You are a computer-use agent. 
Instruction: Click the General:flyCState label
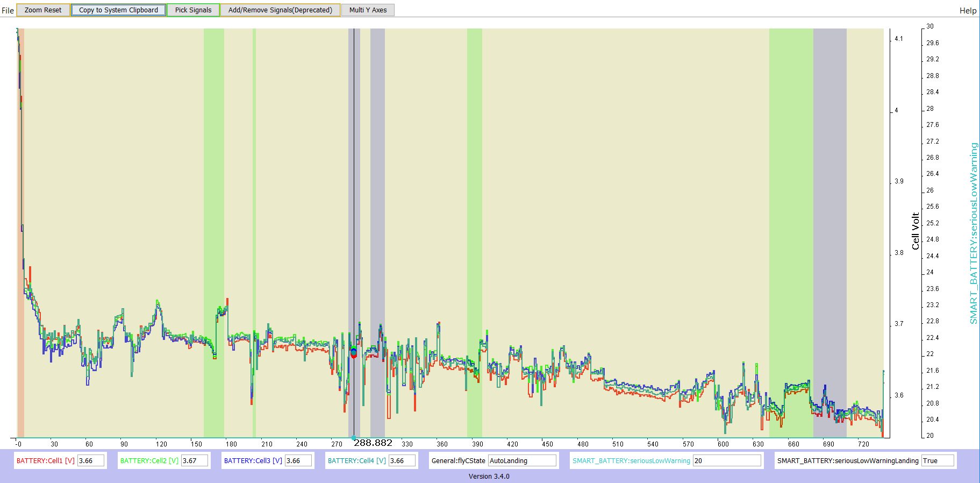coord(459,460)
